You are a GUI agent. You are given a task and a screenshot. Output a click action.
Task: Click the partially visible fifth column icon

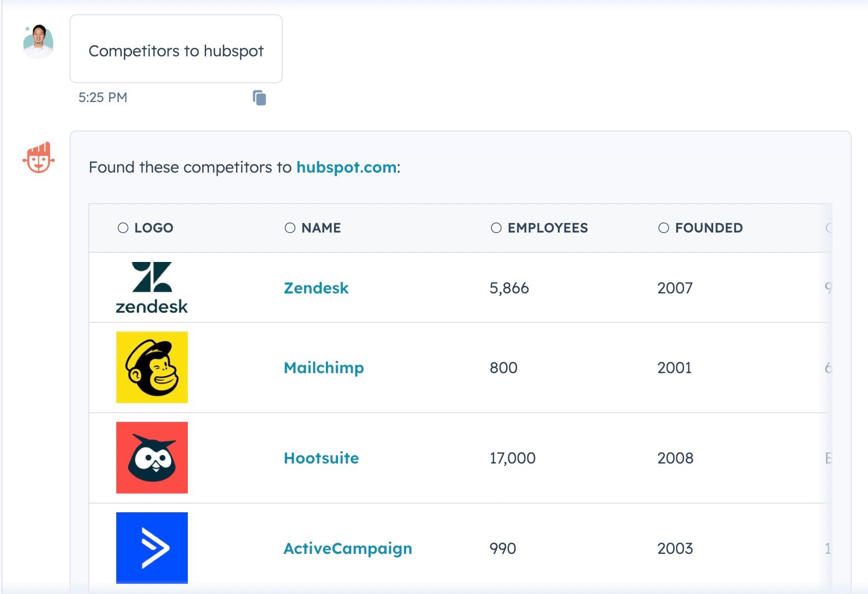[x=829, y=228]
